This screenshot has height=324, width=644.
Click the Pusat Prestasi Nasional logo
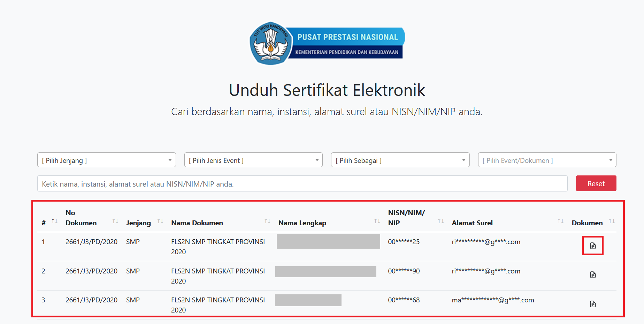(x=327, y=44)
